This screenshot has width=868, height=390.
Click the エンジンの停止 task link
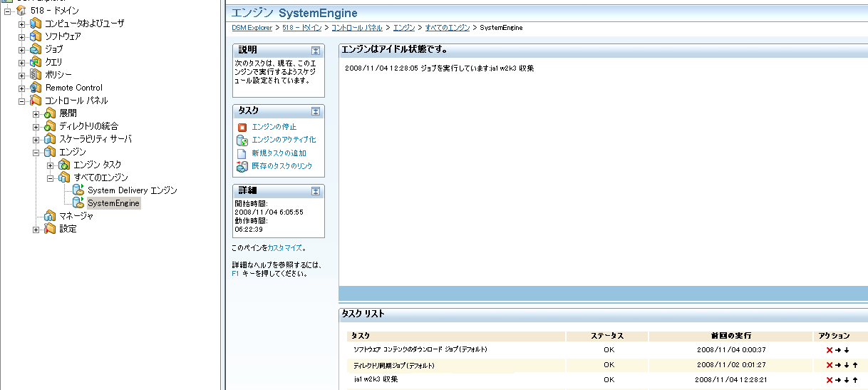[274, 127]
